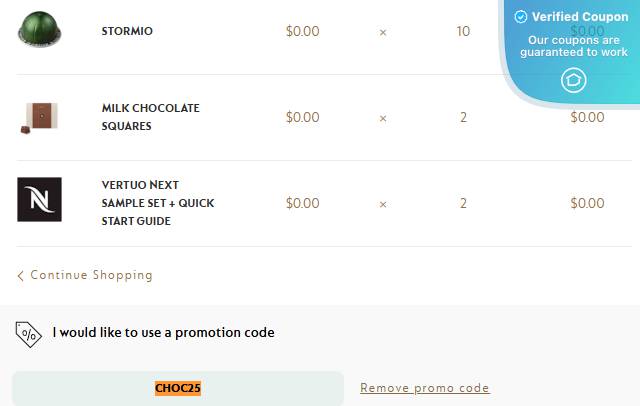Viewport: 640px width, 406px height.
Task: Click the Milk Chocolate Squares quantity value
Action: 463,118
